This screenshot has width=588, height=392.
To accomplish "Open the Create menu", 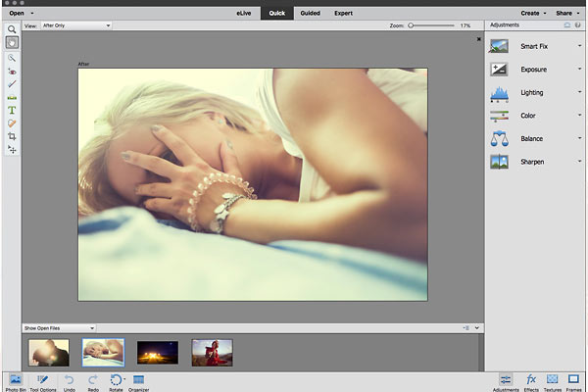I will (533, 13).
